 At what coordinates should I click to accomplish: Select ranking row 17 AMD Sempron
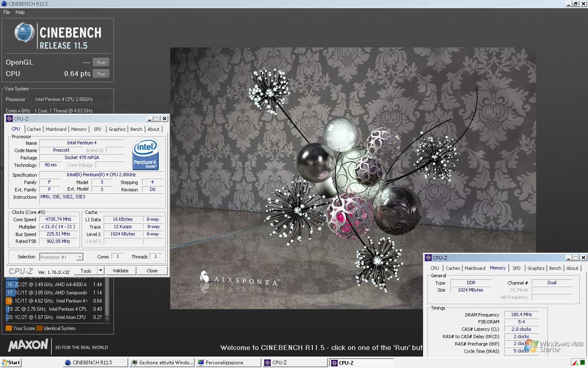(x=55, y=293)
